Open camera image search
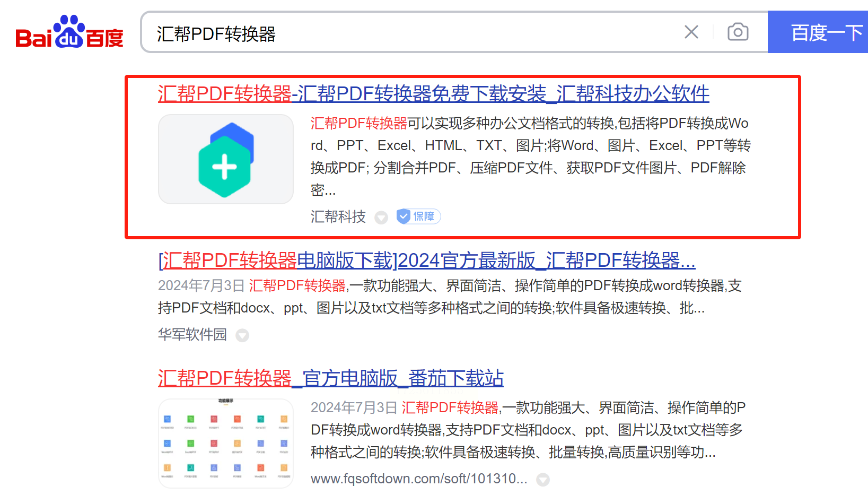Image resolution: width=868 pixels, height=495 pixels. tap(738, 32)
